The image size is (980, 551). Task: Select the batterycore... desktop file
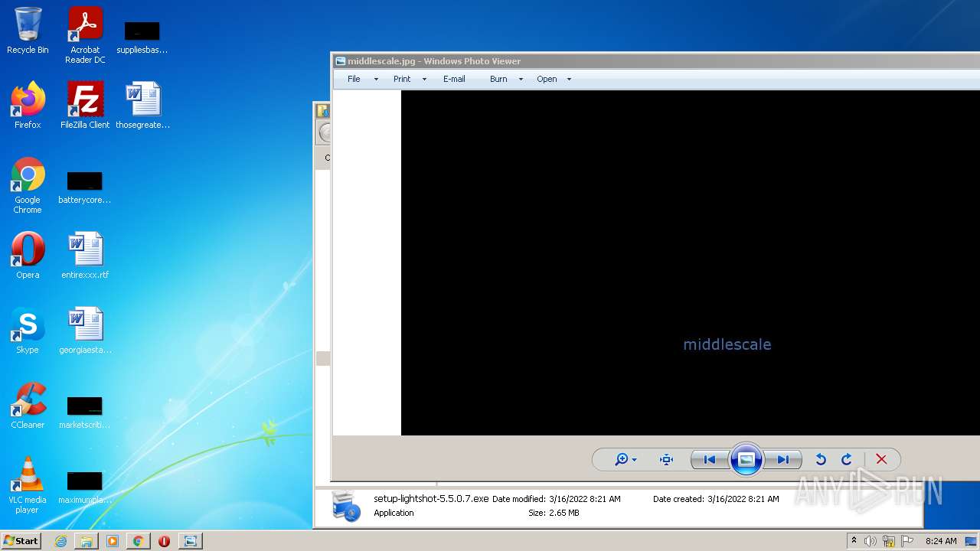[85, 187]
